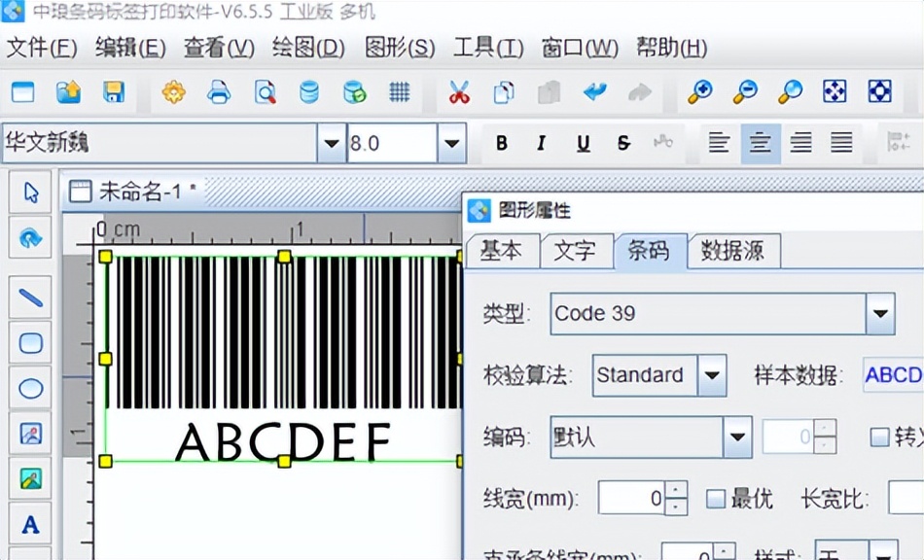This screenshot has height=560, width=924.
Task: Click the 线宽 stepper arrows
Action: (x=677, y=499)
